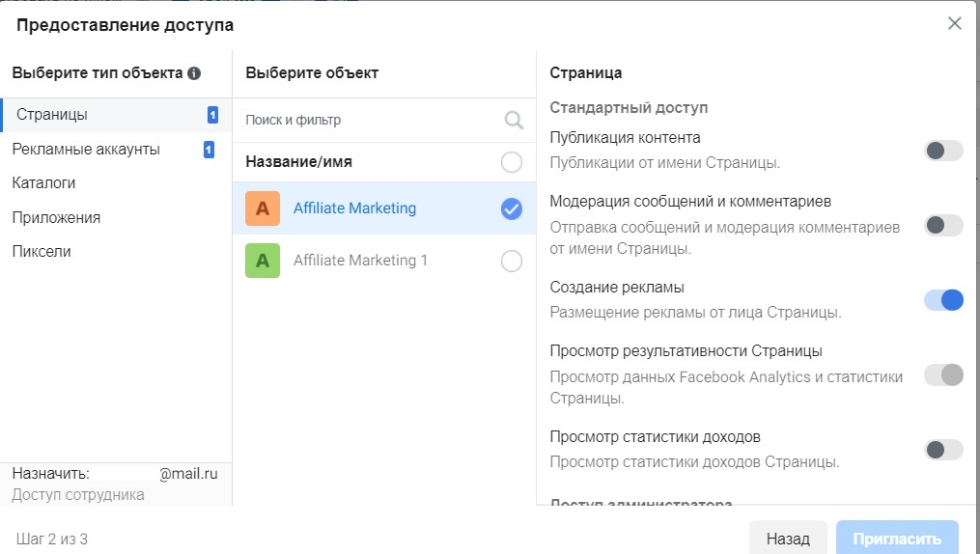This screenshot has width=980, height=554.
Task: Click the Стандартный доступ heading
Action: point(629,108)
